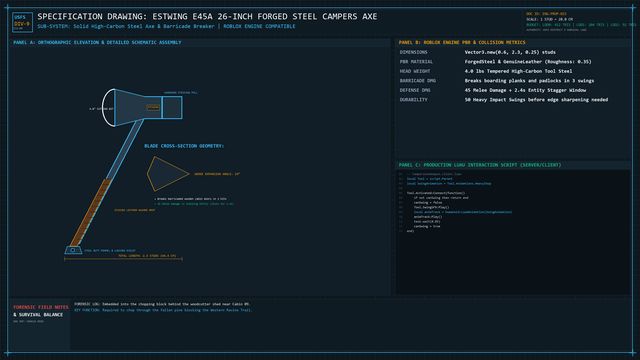Select the 'FORENSIC LOG: Embedded into the chopping block' line
This screenshot has width=640, height=360.
(162, 304)
